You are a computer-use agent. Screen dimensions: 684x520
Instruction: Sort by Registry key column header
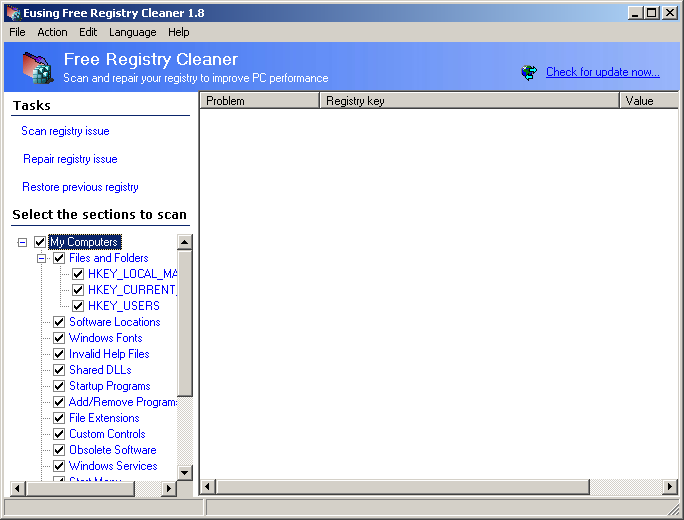pyautogui.click(x=470, y=101)
